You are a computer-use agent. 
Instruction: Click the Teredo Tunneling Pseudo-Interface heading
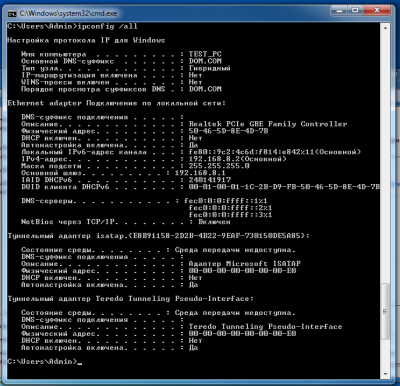tap(131, 299)
